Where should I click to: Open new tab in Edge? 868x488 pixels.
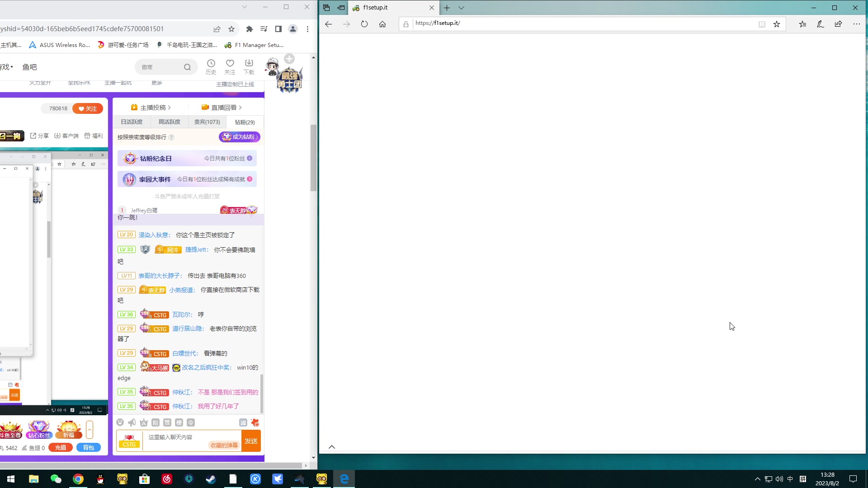click(447, 8)
